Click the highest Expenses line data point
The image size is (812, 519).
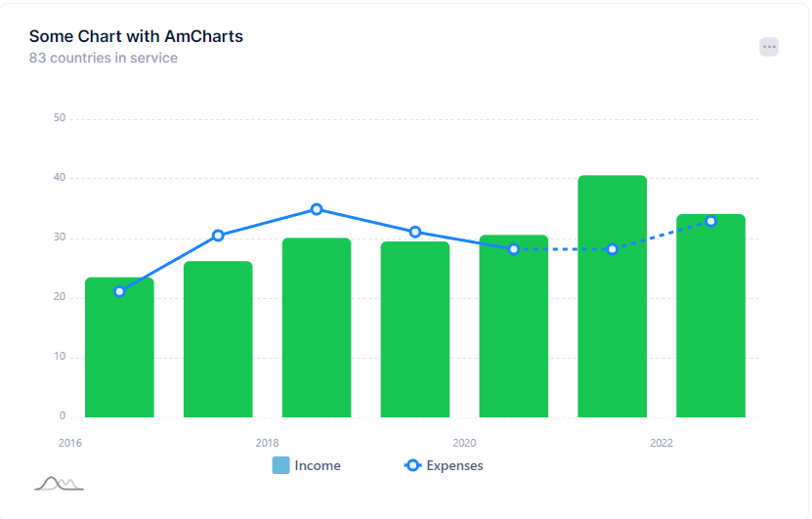[x=317, y=209]
